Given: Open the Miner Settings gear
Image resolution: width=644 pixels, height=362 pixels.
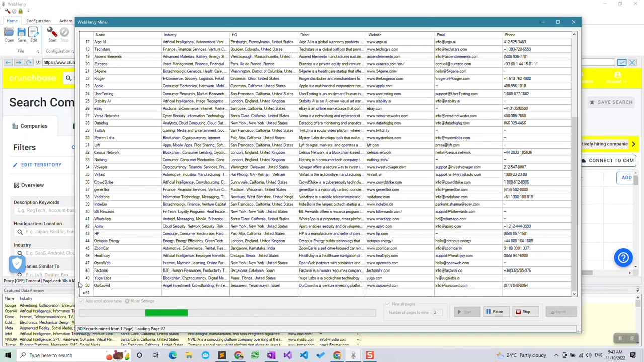Looking at the screenshot, I should coord(127,301).
